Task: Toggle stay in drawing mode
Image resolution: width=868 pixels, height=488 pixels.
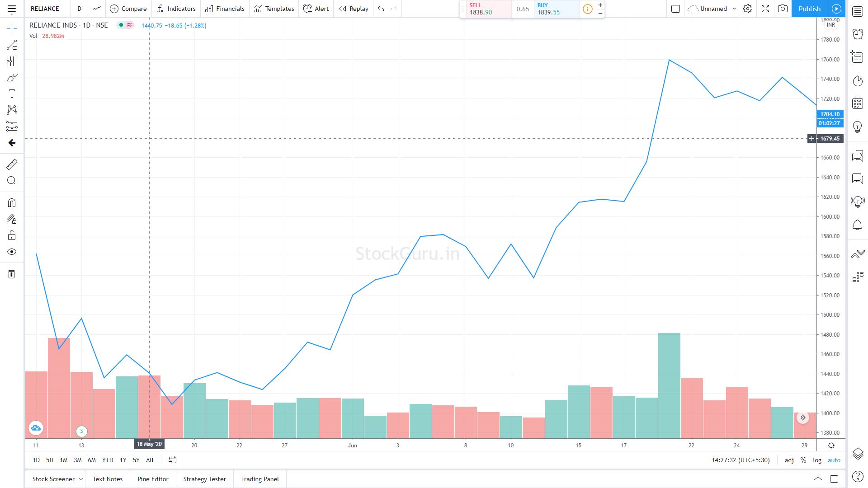Action: pos(12,219)
